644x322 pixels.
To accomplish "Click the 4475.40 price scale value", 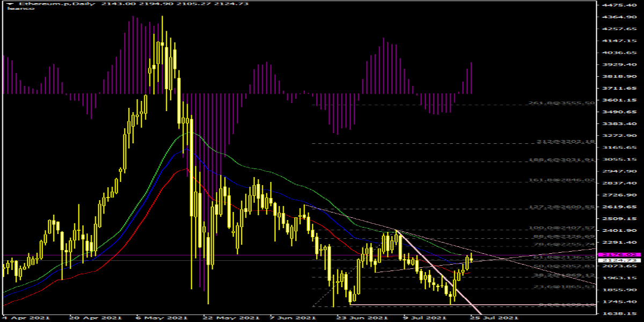I will tap(619, 5).
